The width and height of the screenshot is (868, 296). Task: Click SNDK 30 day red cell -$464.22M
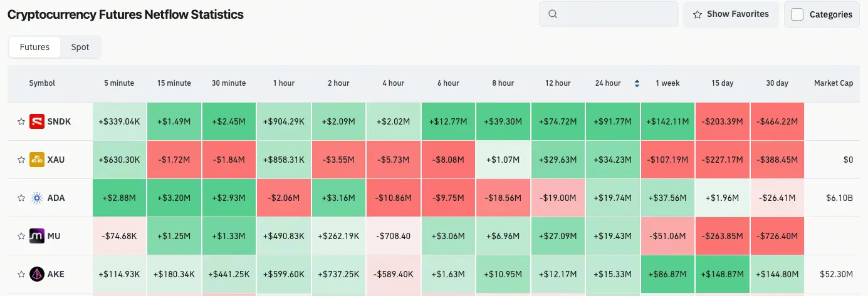[x=777, y=121]
